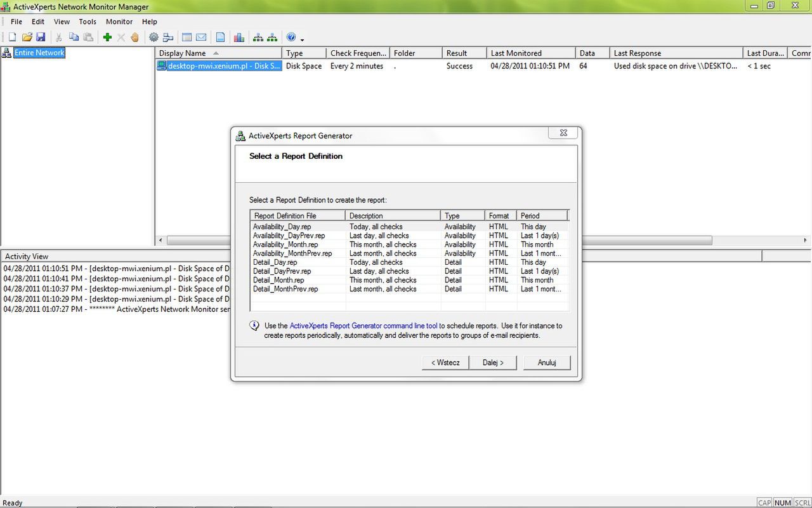Open the Help menu
The height and width of the screenshot is (508, 812).
tap(150, 22)
